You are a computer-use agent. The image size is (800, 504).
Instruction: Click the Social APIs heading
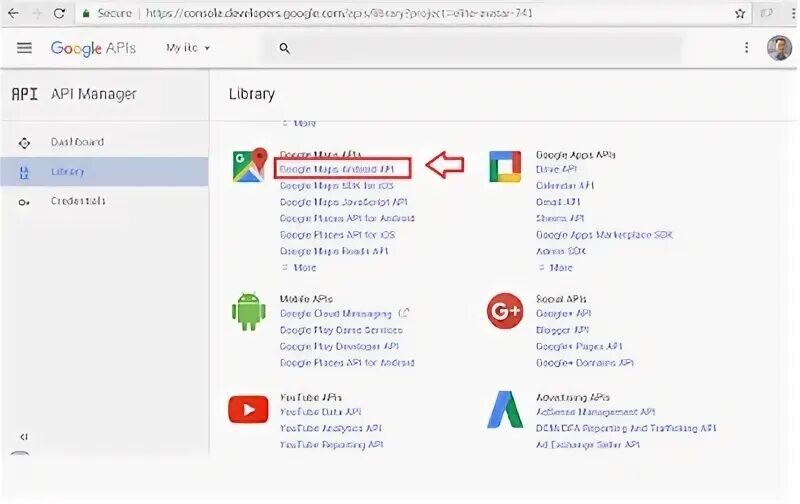(x=561, y=298)
